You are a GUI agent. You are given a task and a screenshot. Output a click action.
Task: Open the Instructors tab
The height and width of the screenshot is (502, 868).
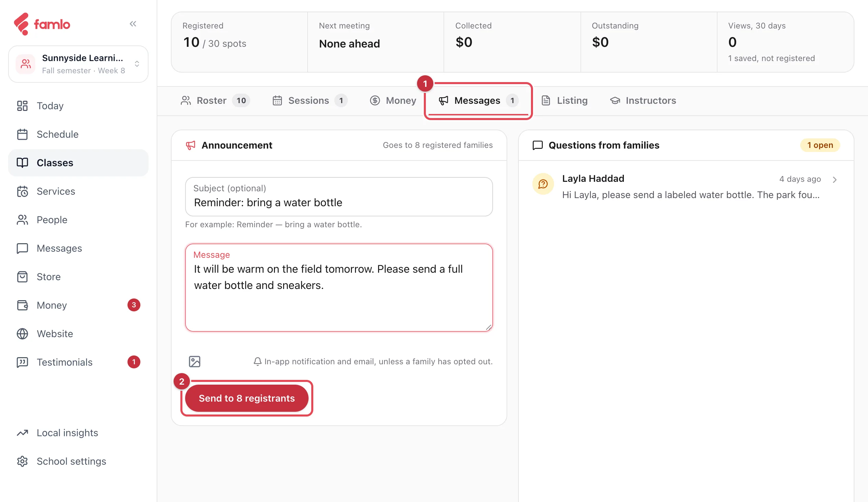[643, 101]
